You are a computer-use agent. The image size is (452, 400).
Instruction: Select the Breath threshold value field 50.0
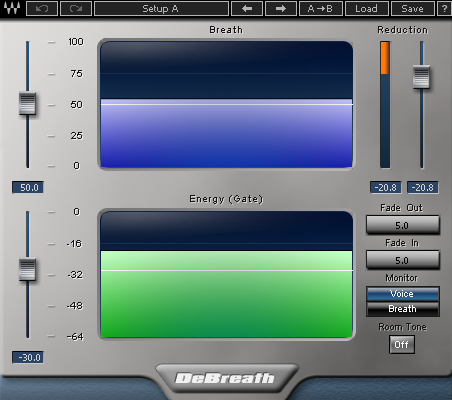[28, 188]
